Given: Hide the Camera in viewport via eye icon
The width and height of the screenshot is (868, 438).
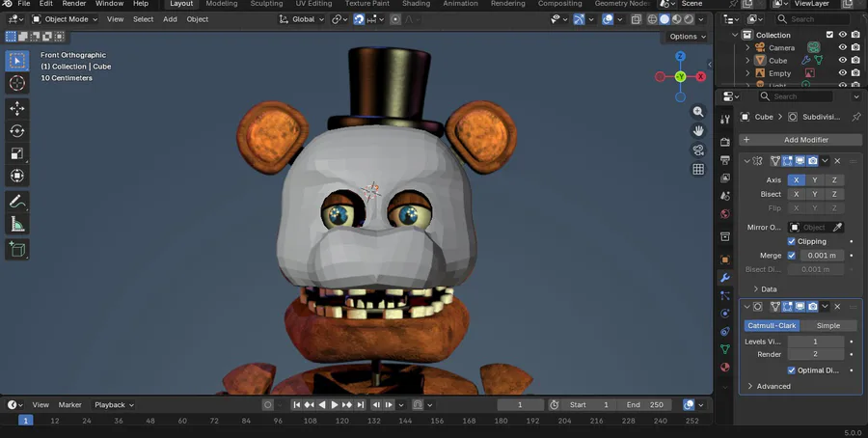Looking at the screenshot, I should [842, 47].
